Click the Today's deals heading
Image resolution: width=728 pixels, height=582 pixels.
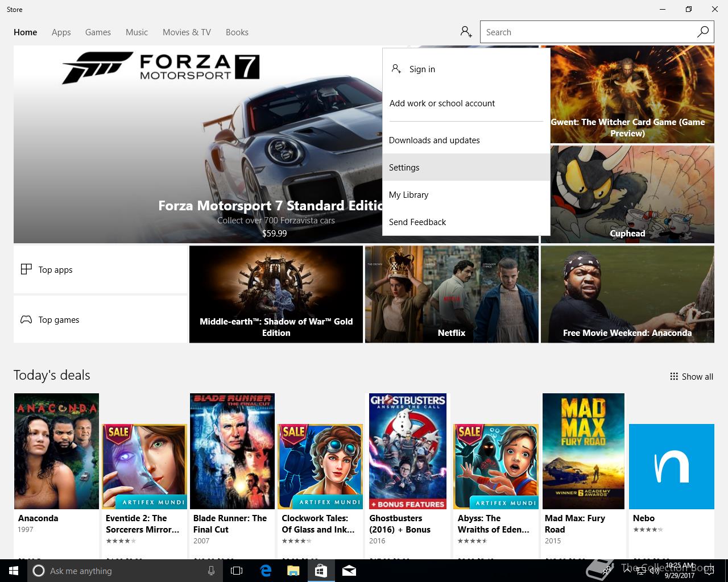[x=52, y=375]
